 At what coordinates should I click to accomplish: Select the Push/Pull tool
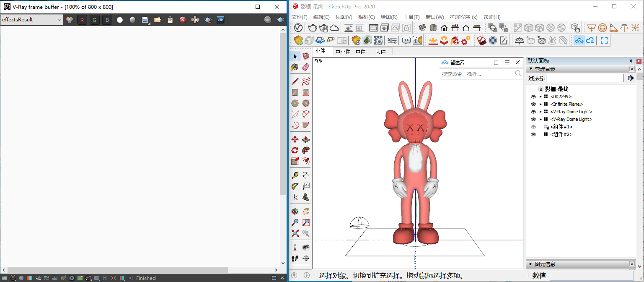306,139
